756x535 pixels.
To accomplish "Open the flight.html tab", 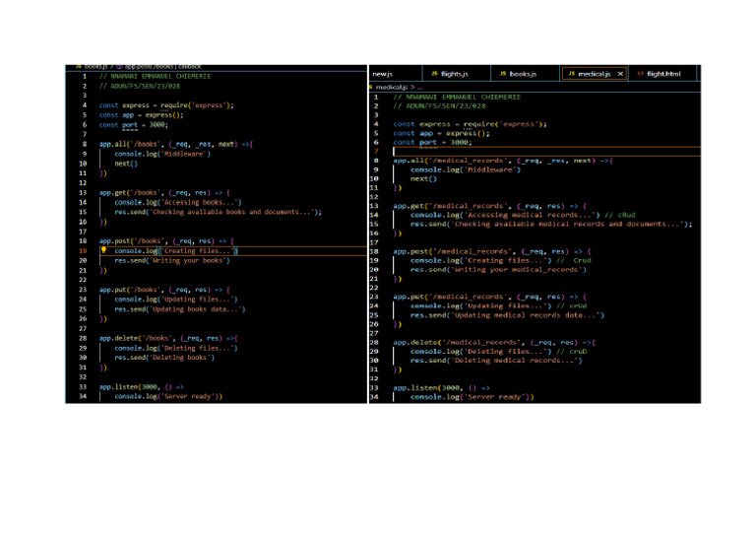I will click(662, 74).
